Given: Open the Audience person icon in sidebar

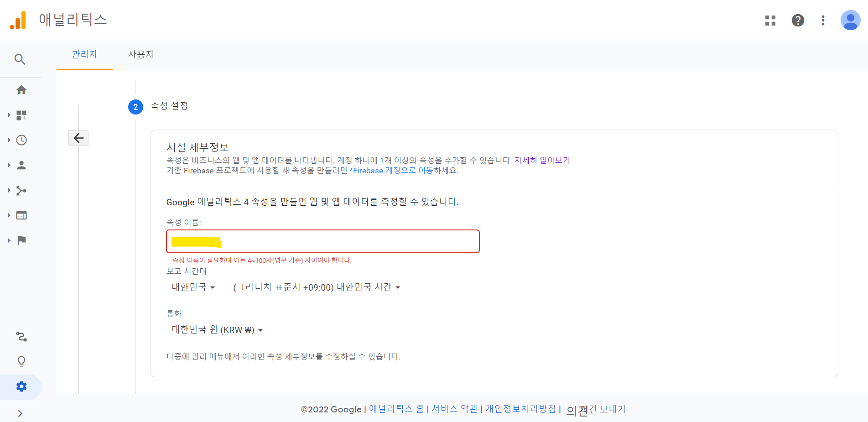Looking at the screenshot, I should (21, 165).
